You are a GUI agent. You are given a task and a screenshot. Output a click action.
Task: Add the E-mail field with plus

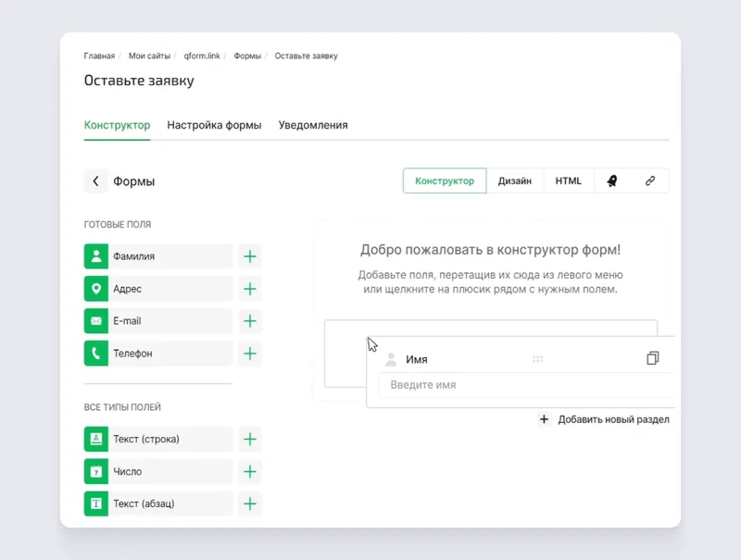tap(250, 321)
